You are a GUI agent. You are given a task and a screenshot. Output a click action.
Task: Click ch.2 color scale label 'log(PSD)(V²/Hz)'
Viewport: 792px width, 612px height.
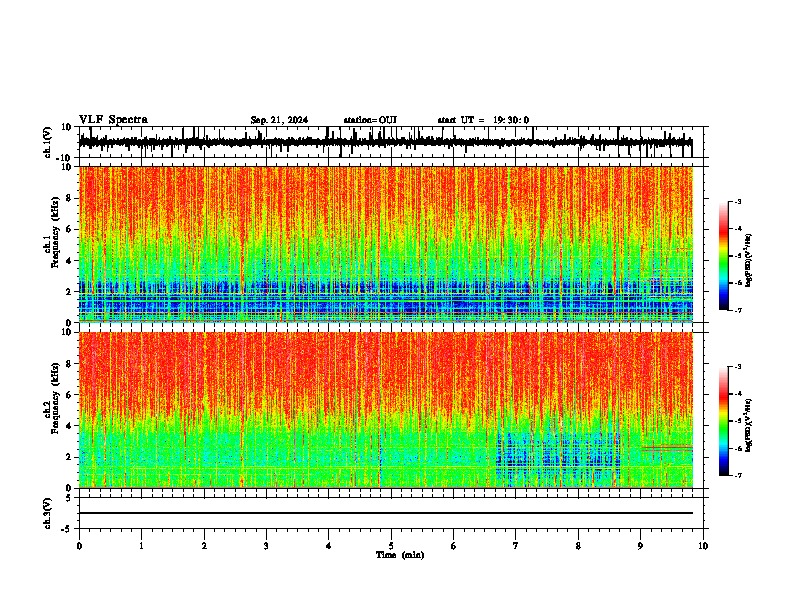(x=749, y=426)
